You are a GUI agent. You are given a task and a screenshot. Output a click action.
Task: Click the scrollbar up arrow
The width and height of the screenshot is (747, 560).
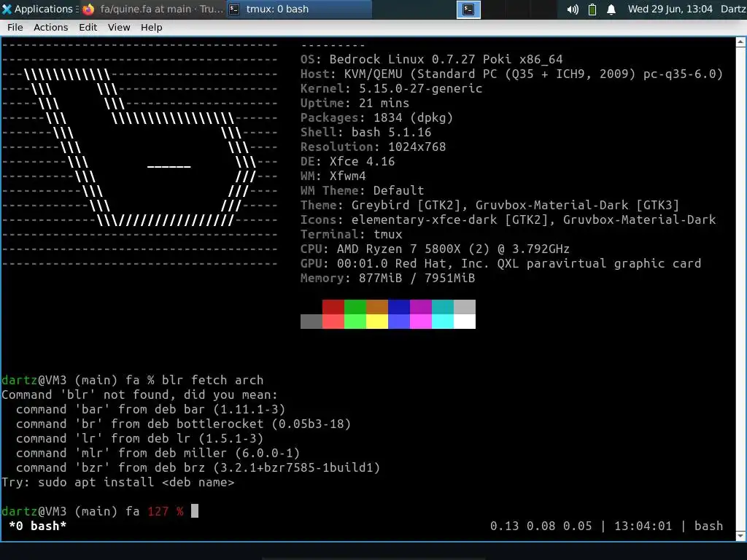741,42
